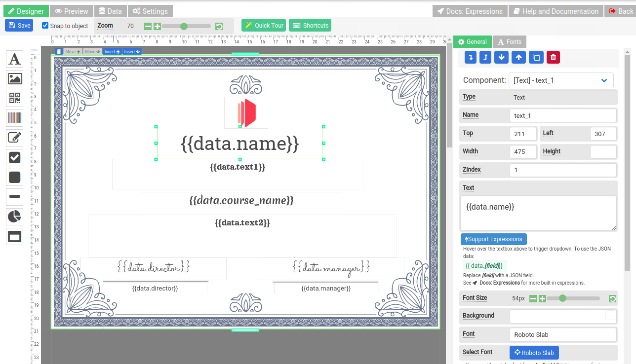The width and height of the screenshot is (636, 364).
Task: Open the Fonts tab
Action: (x=509, y=42)
